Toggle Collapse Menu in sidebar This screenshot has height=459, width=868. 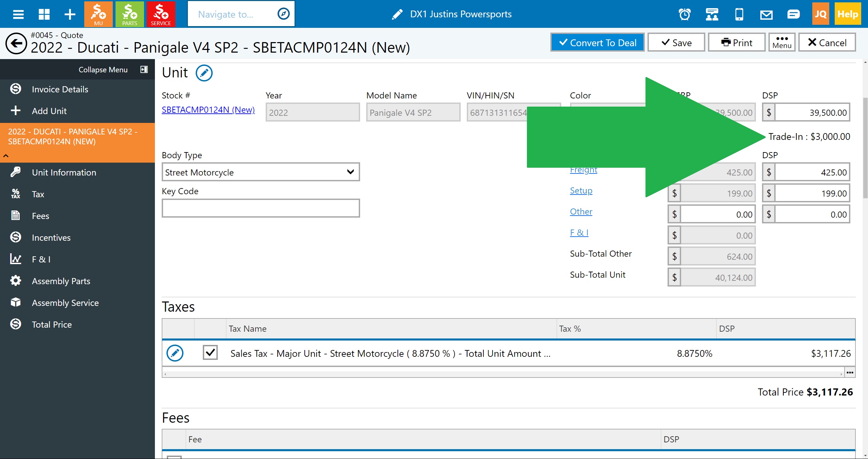[144, 70]
